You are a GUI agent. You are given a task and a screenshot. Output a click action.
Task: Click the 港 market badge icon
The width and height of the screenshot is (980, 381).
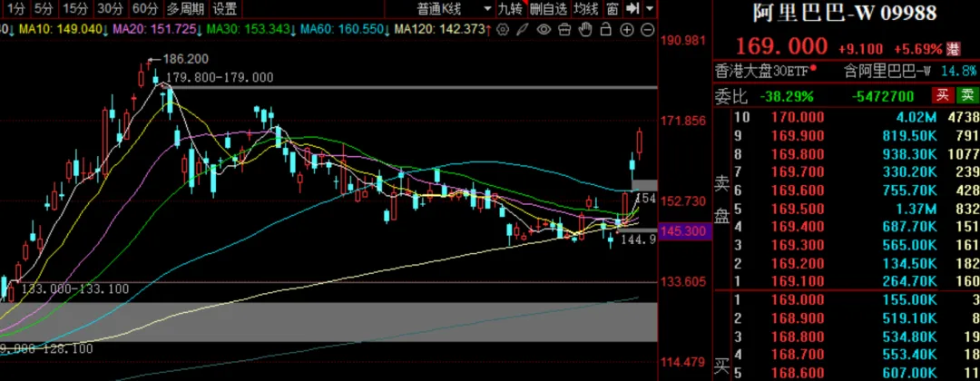[x=952, y=47]
